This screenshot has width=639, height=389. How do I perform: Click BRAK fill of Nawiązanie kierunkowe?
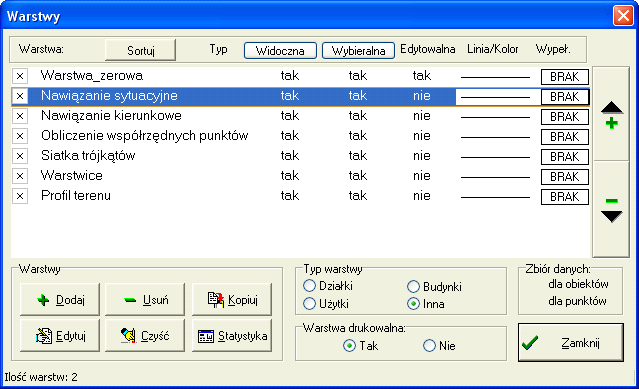point(565,116)
